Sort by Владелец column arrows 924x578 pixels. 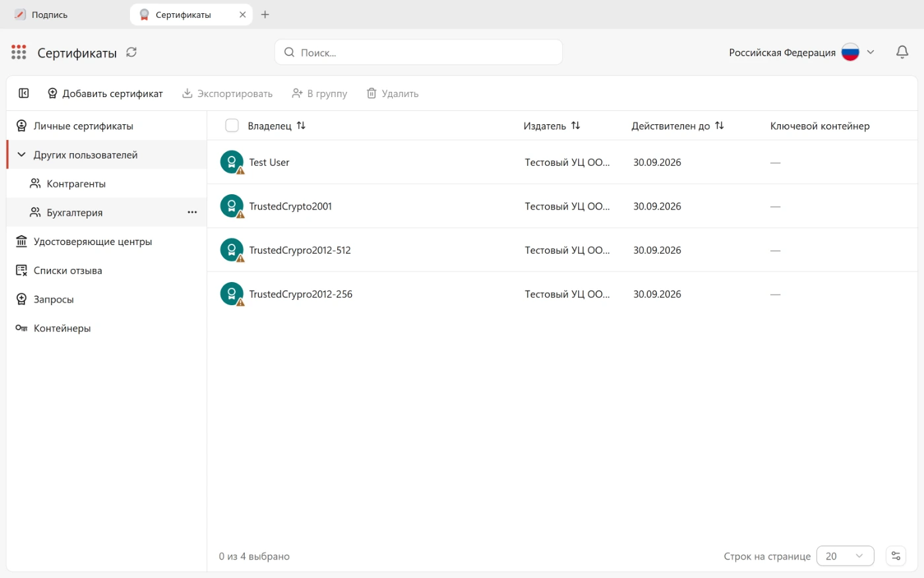click(301, 126)
